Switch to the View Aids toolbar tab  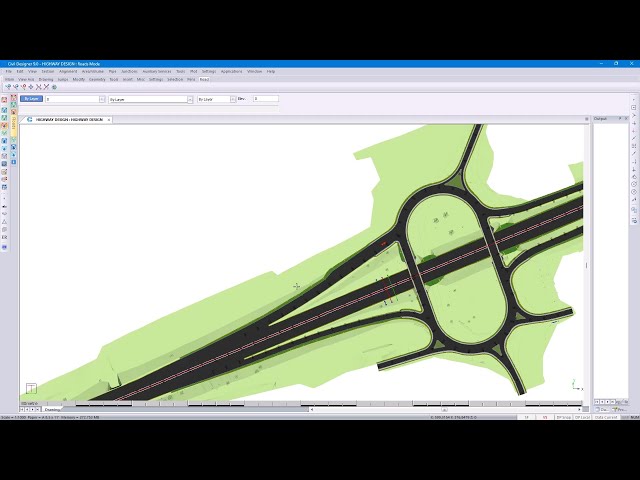[26, 80]
